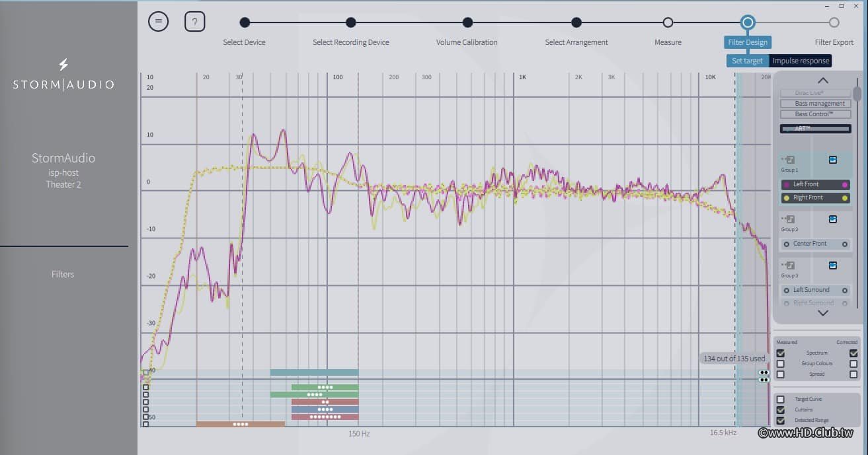Click Filter Export step circle

[x=834, y=22]
